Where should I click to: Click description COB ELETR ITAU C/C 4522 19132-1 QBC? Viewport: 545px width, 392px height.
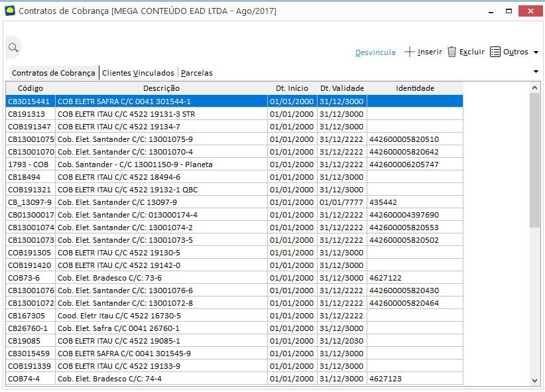(127, 190)
